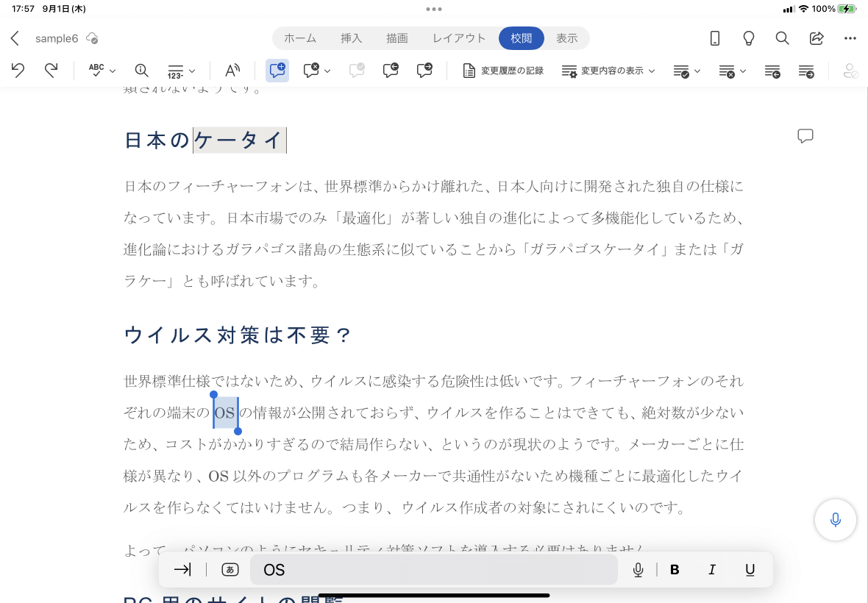Switch to the 挿入 ribbon tab
The height and width of the screenshot is (603, 868).
point(351,38)
